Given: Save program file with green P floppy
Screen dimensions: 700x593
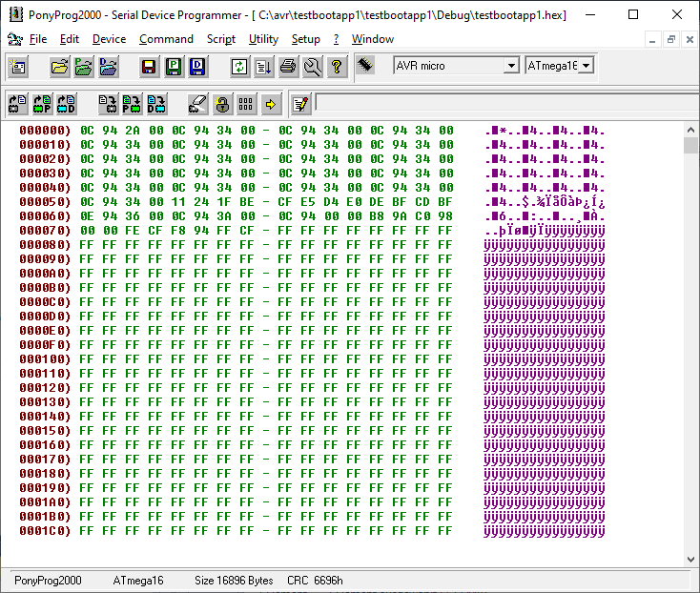Looking at the screenshot, I should point(174,67).
